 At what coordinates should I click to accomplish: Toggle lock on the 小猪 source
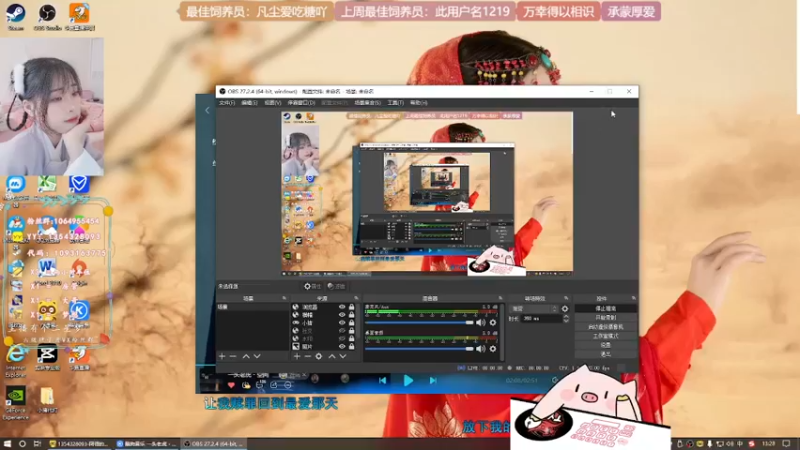[x=352, y=323]
